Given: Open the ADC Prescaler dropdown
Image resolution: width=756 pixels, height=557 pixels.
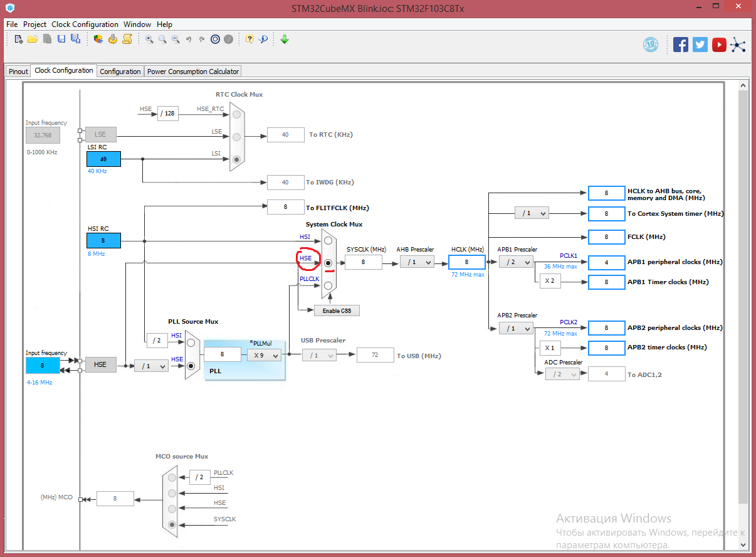Looking at the screenshot, I should pos(562,374).
